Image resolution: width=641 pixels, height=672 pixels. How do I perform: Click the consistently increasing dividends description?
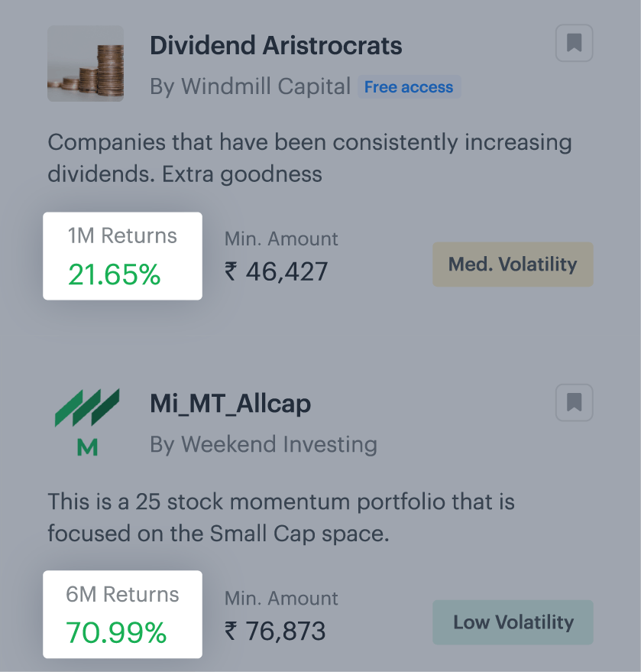[x=309, y=158]
